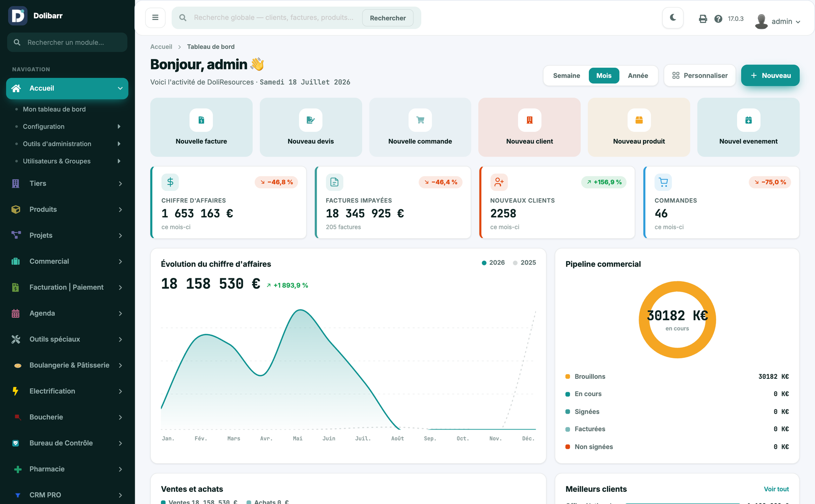Click the Brouillons orange legend swatch
Viewport: 815px width, 504px height.
tap(568, 376)
